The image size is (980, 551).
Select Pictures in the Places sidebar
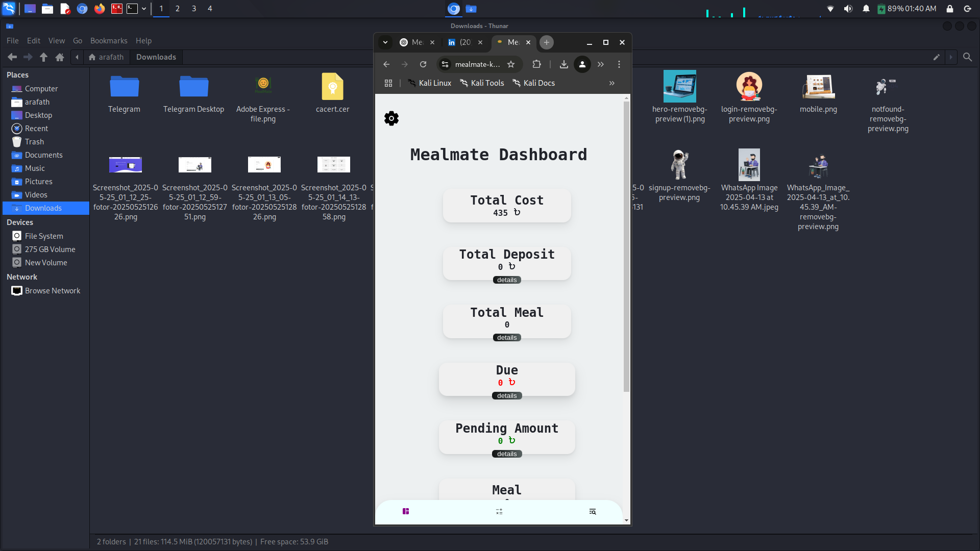(38, 182)
